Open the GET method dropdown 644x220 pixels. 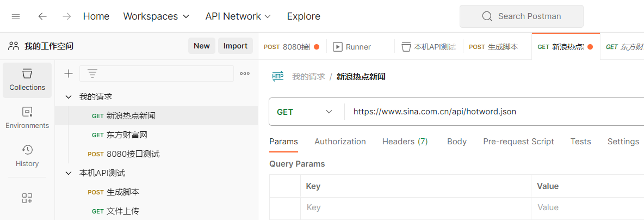305,112
